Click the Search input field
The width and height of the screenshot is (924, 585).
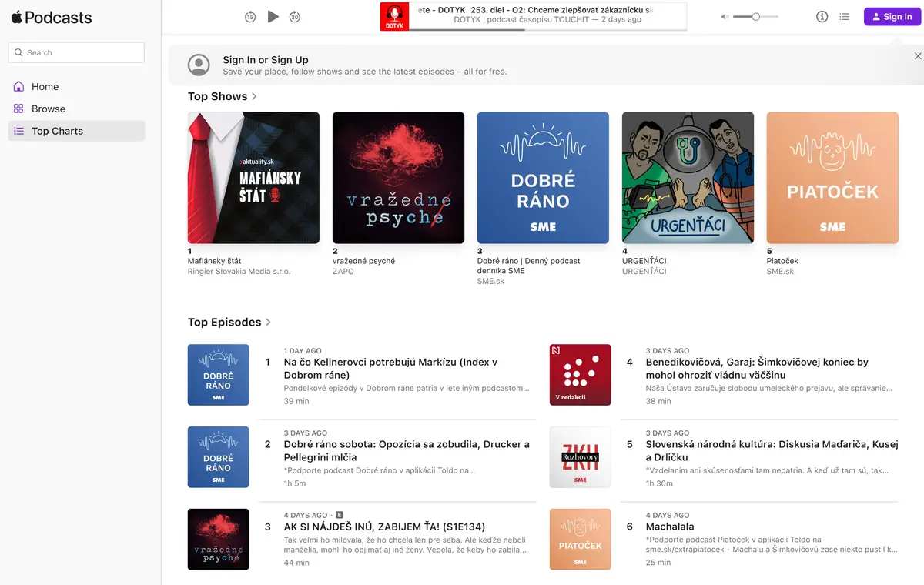76,52
